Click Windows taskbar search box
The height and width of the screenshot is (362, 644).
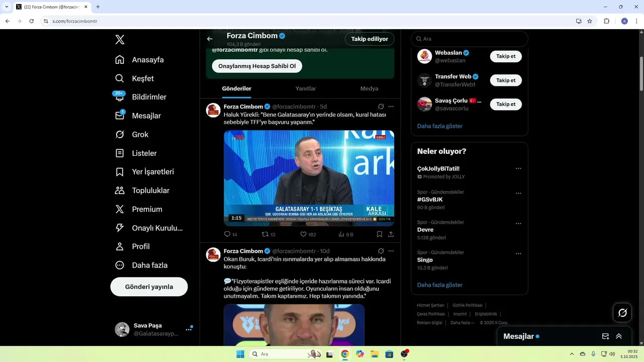point(285,354)
